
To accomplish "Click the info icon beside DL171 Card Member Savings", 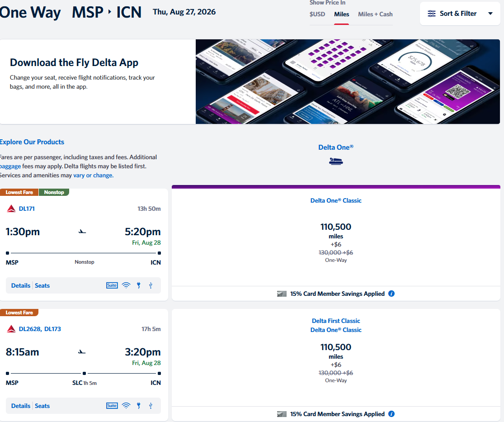I will pos(391,294).
